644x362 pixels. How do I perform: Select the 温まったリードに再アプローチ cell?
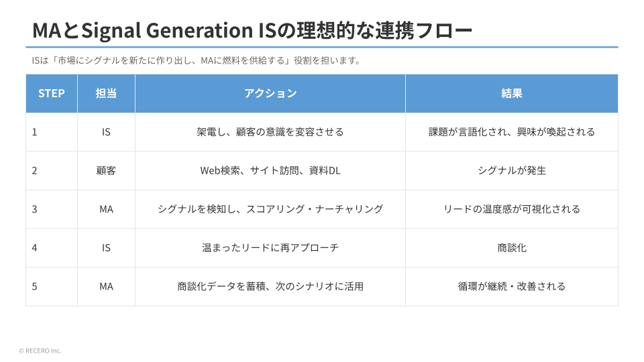click(x=270, y=247)
